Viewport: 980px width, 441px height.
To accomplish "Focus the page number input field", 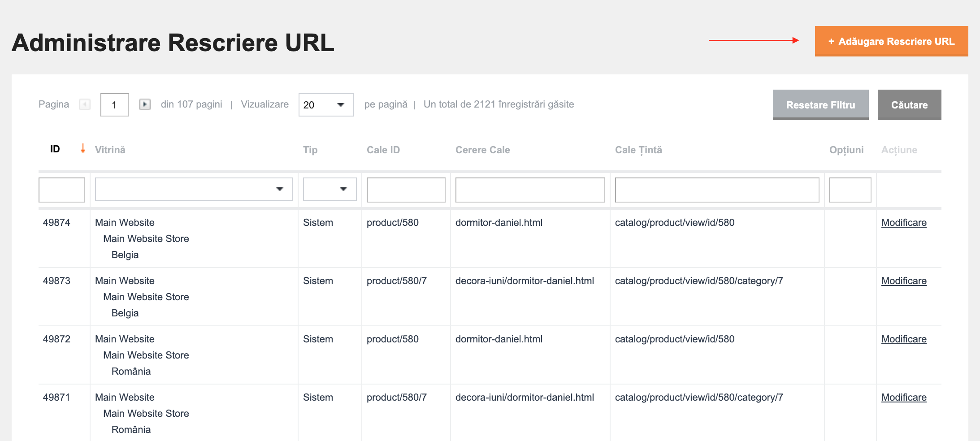I will click(114, 105).
